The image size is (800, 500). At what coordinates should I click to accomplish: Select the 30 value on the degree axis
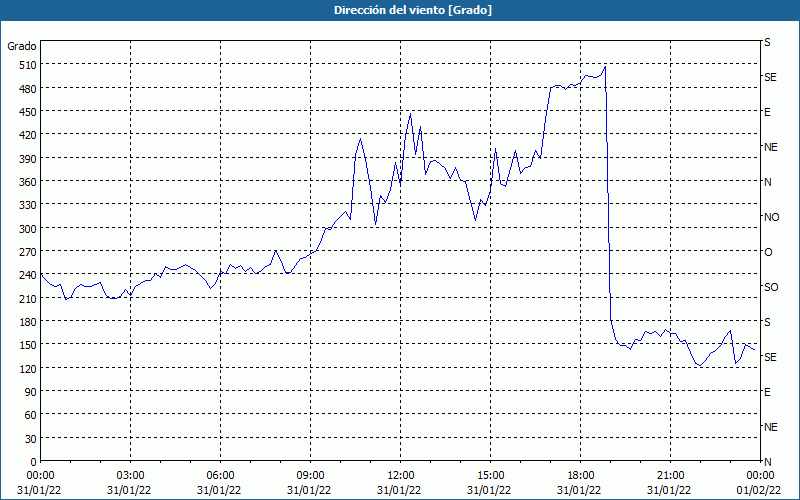tap(31, 439)
